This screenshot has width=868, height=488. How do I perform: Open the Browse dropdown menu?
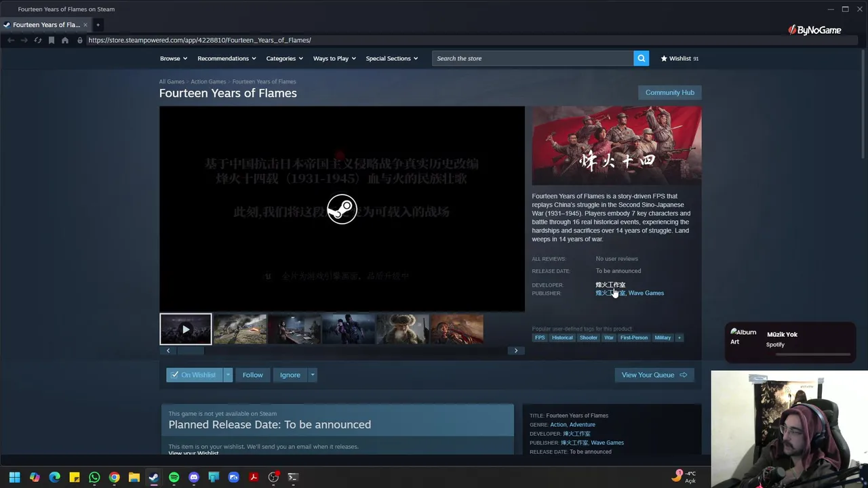(x=174, y=58)
